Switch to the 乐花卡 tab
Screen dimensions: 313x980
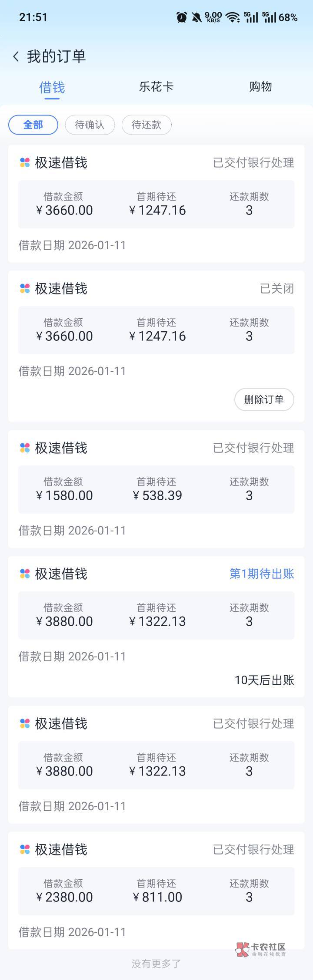(x=156, y=87)
